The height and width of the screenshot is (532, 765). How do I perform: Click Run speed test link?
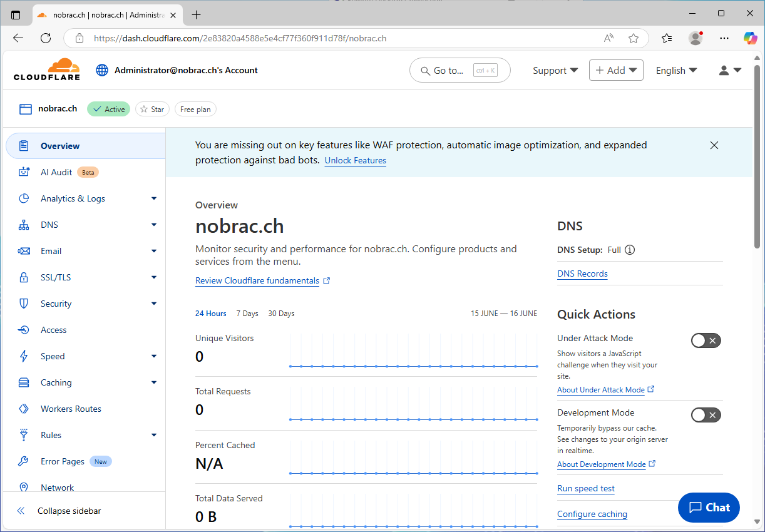coord(586,488)
